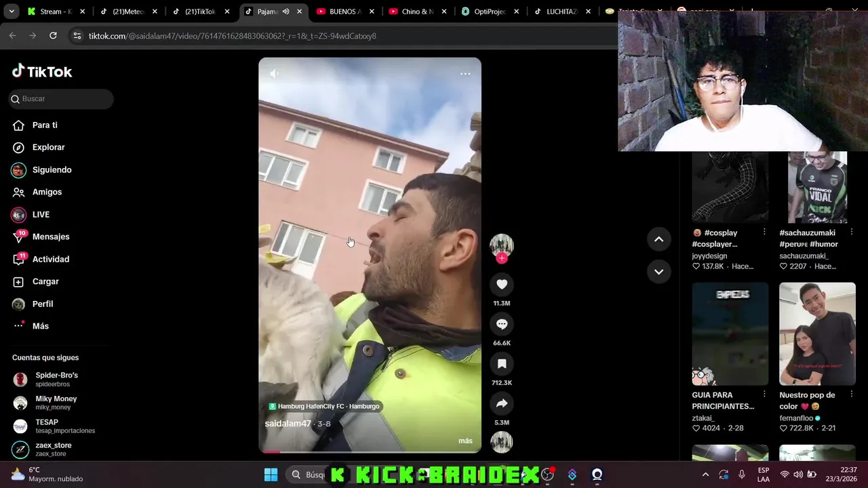868x488 pixels.
Task: Follow the creator with the plus badge
Action: (x=502, y=258)
